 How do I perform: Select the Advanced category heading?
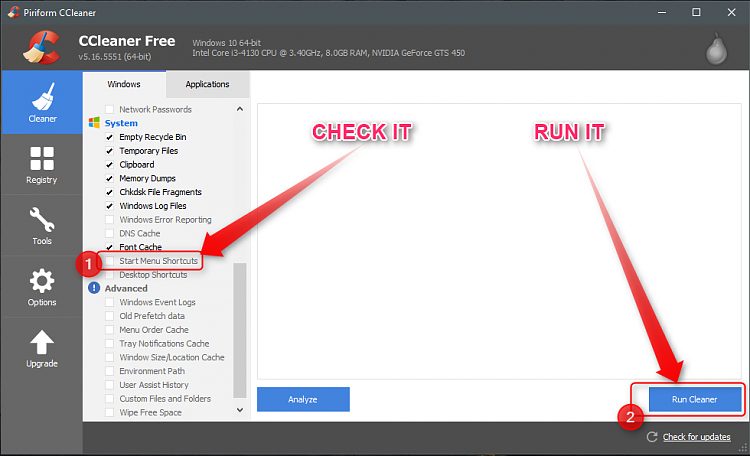coord(126,289)
